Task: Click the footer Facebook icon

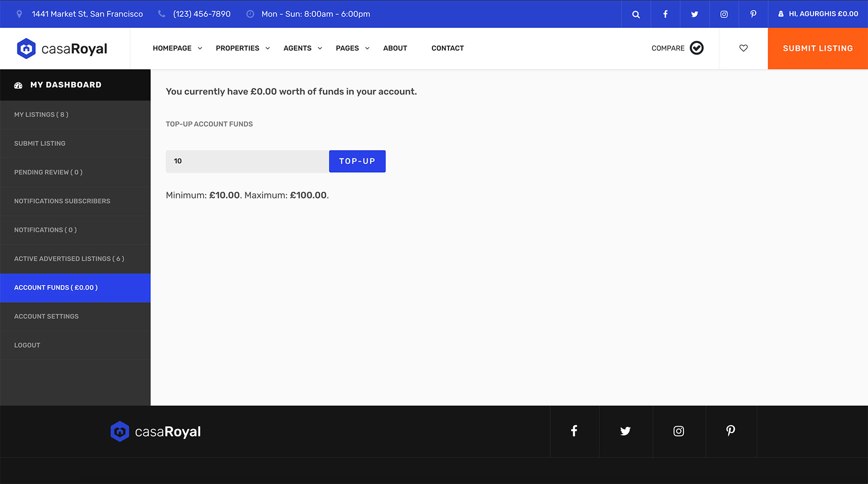Action: 574,431
